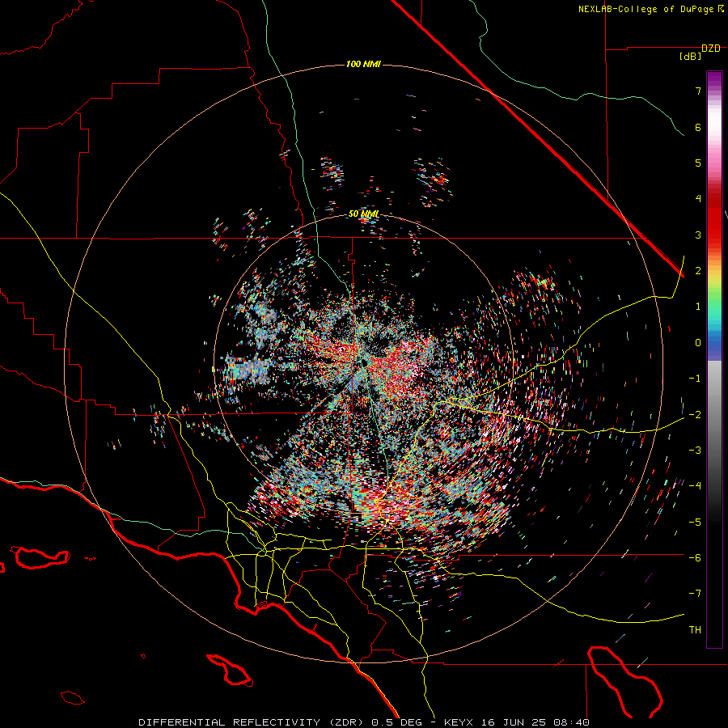Click the DZD product label

click(x=710, y=49)
